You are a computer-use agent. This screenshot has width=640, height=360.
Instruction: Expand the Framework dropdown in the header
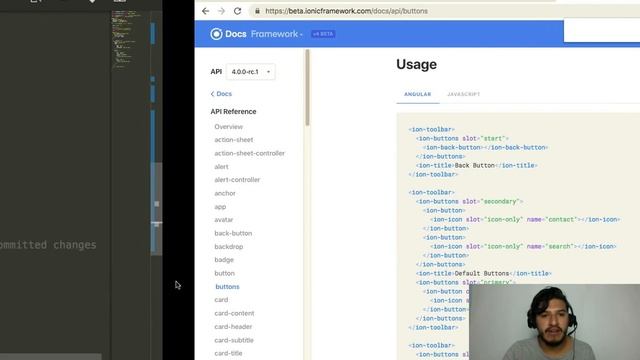click(x=277, y=34)
